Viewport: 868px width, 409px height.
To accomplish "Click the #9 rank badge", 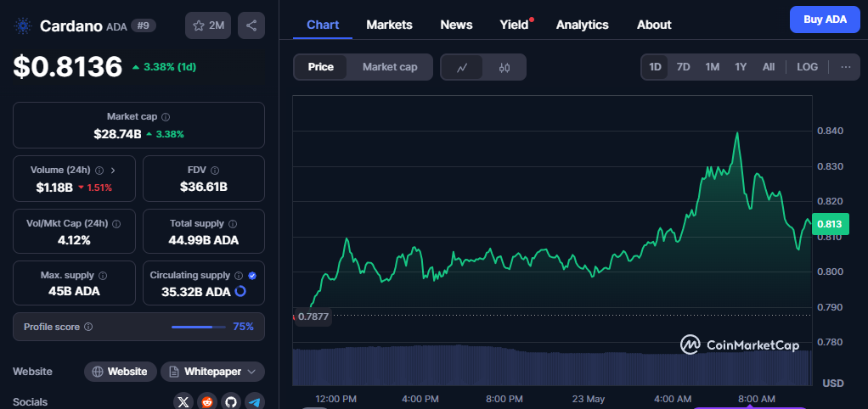I will tap(144, 25).
